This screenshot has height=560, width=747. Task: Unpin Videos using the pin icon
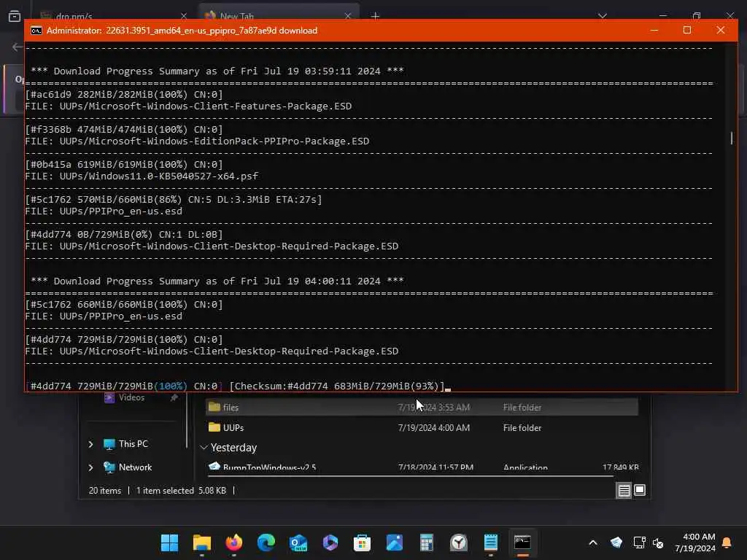(174, 397)
